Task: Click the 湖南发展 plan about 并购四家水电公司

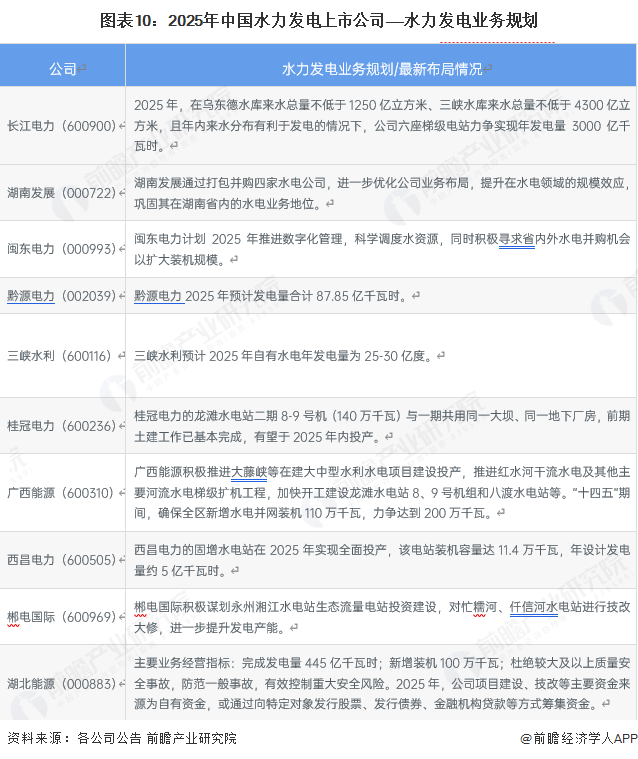Action: [382, 193]
